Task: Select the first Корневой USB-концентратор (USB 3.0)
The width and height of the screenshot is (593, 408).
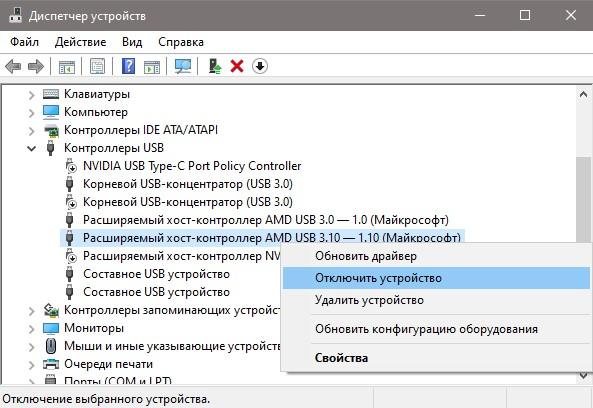Action: (188, 184)
